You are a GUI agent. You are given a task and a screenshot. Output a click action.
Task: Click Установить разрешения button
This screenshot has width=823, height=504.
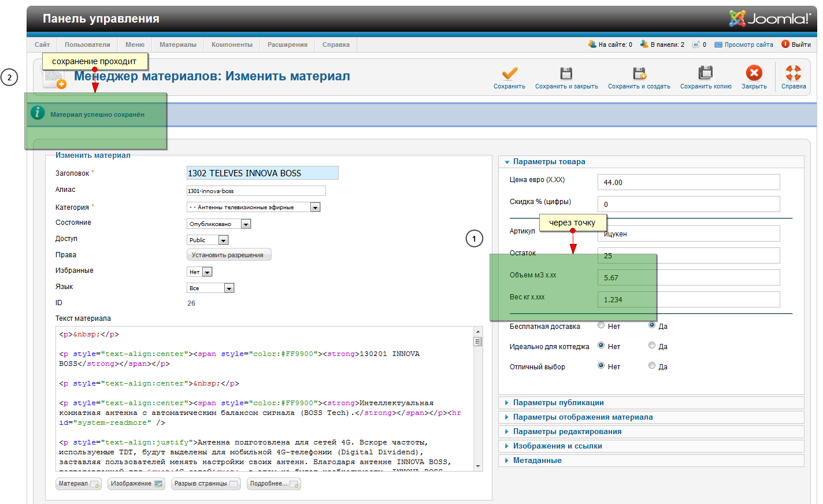[228, 255]
